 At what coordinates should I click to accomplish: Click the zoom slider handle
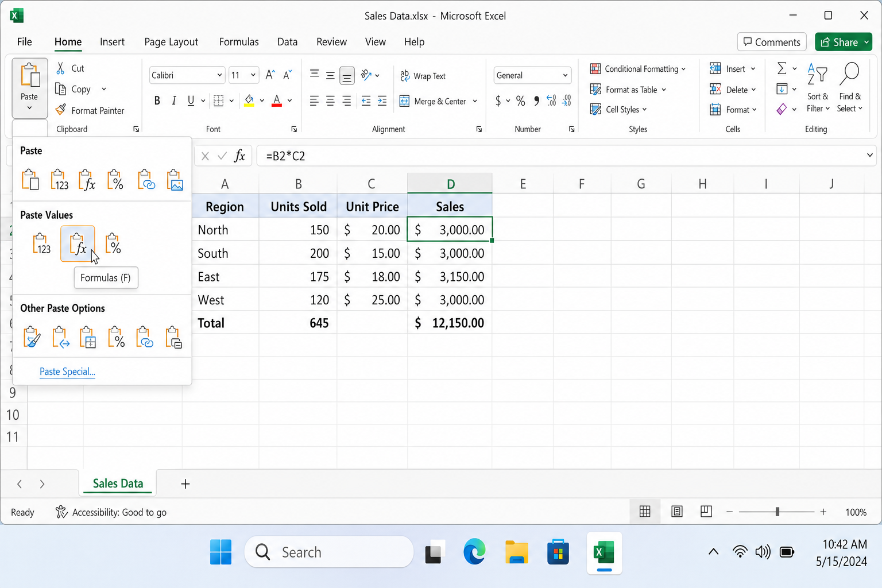[777, 512]
